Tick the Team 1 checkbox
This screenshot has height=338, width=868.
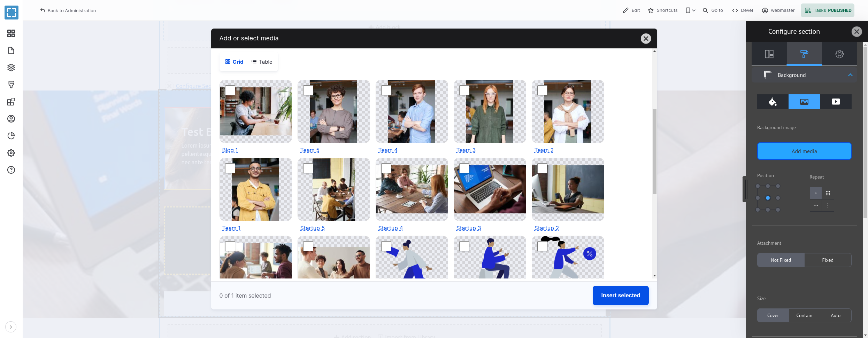tap(230, 168)
